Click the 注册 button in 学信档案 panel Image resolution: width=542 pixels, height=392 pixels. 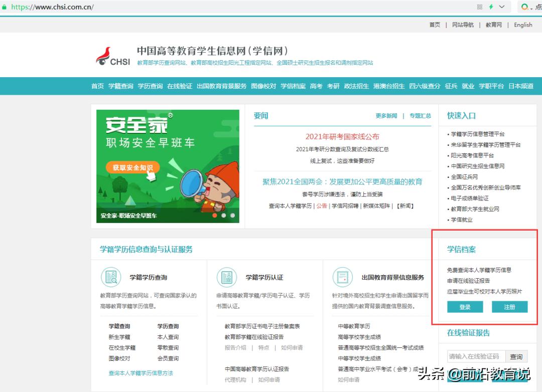click(510, 307)
